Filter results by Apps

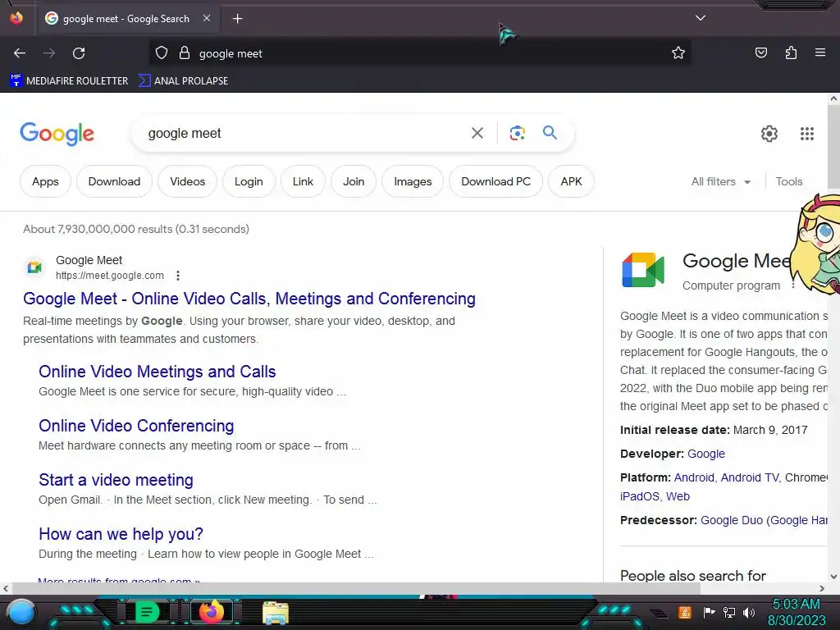[45, 181]
